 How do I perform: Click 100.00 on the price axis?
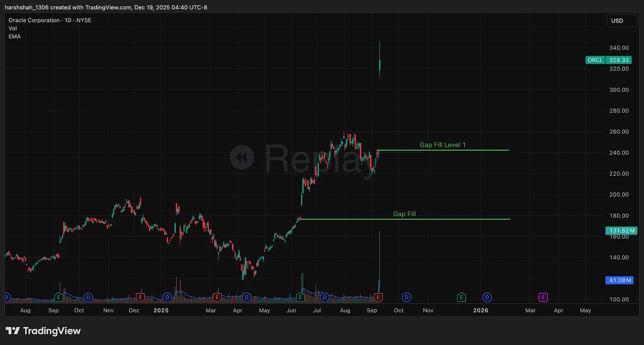(x=619, y=300)
